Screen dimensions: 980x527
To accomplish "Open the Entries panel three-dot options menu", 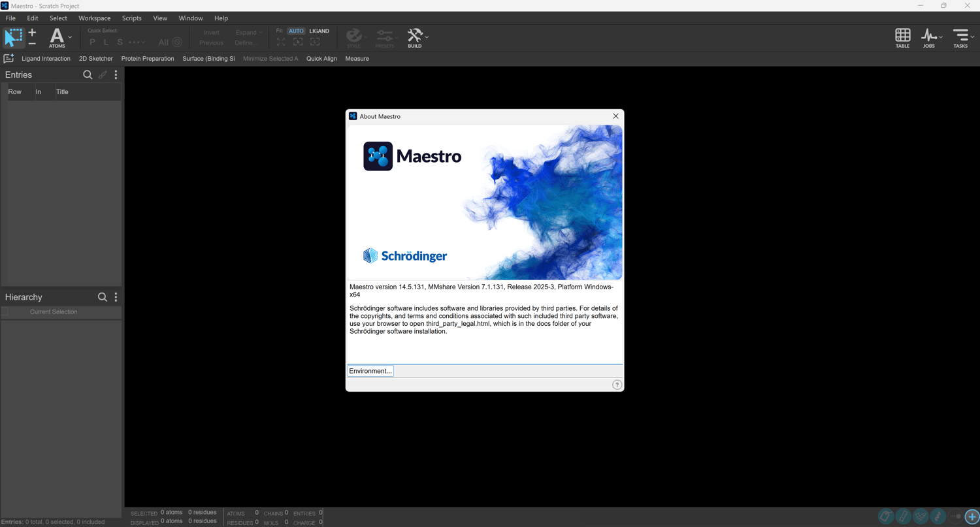I will pyautogui.click(x=116, y=75).
